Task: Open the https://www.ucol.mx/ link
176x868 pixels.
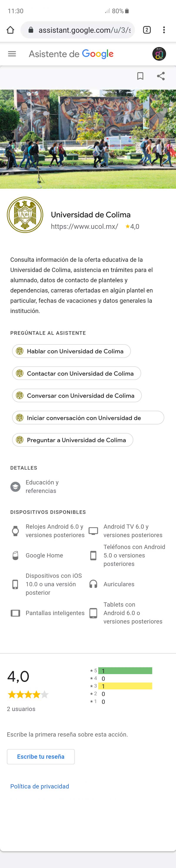Action: tap(85, 226)
